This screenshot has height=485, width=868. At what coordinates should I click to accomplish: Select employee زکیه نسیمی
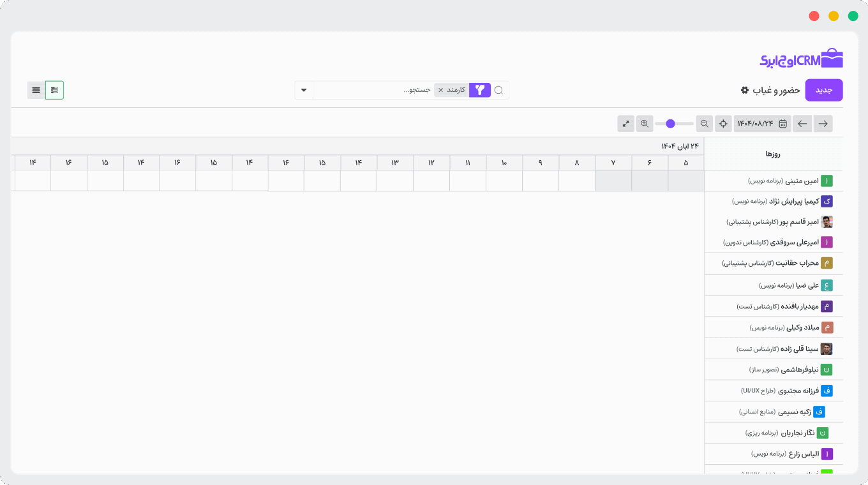coord(774,412)
